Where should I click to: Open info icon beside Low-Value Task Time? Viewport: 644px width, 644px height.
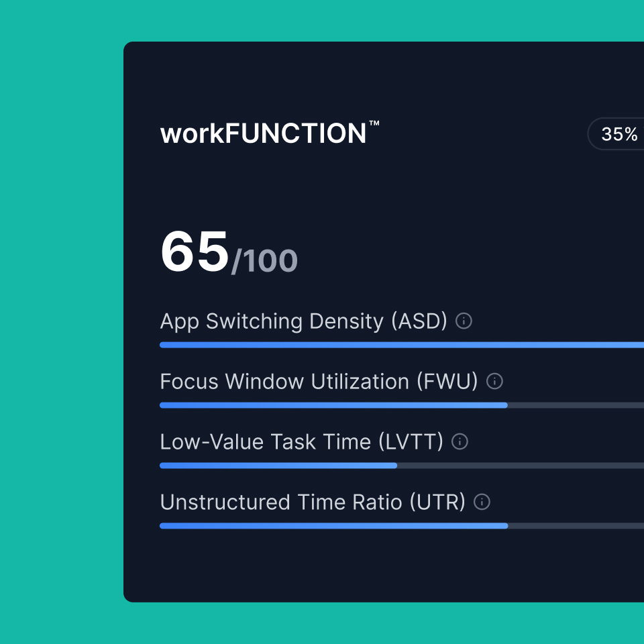[460, 441]
